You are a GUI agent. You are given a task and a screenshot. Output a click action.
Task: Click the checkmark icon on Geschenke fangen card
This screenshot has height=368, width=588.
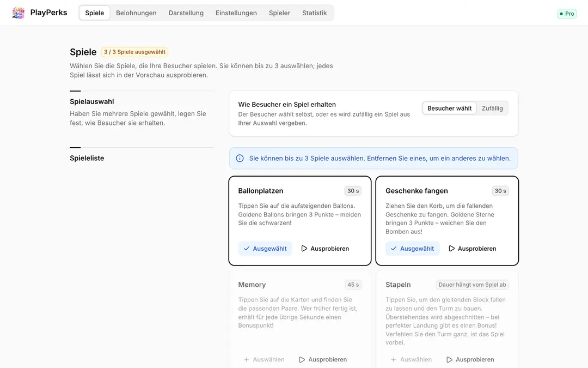tap(394, 249)
